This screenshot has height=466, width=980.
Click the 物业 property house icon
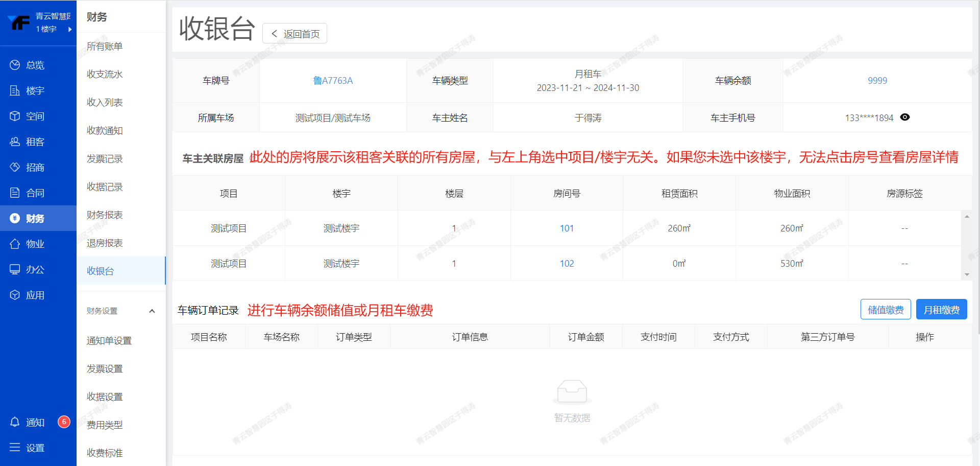[x=15, y=244]
